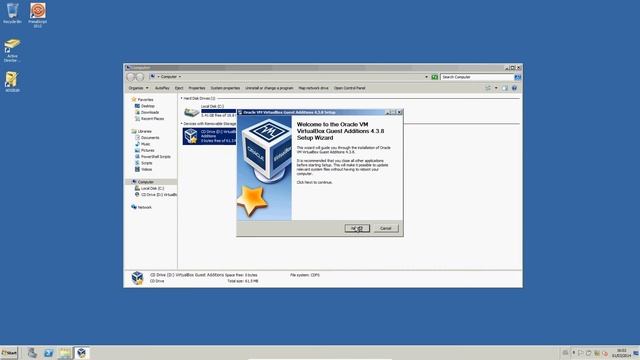Viewport: 640px width, 360px height.
Task: Select Downloads under Favorites
Action: (147, 112)
